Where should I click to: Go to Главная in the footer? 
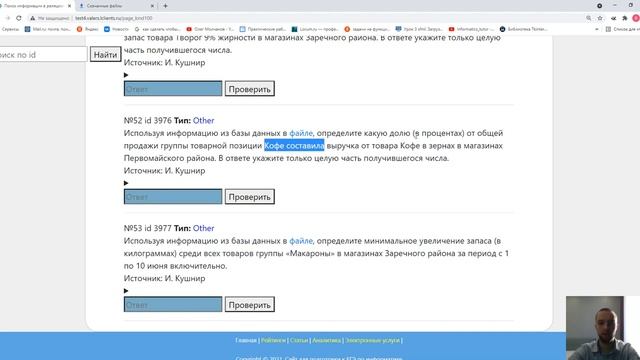tap(246, 340)
